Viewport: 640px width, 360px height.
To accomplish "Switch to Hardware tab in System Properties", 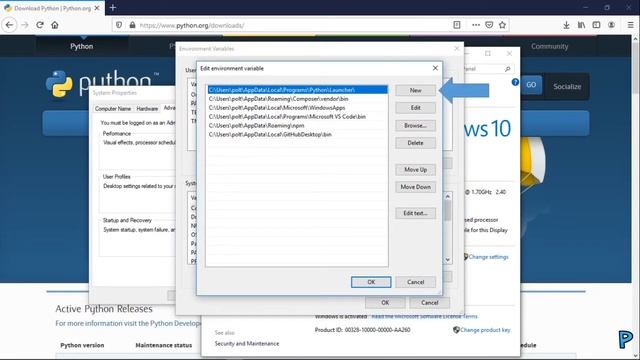I will (147, 109).
